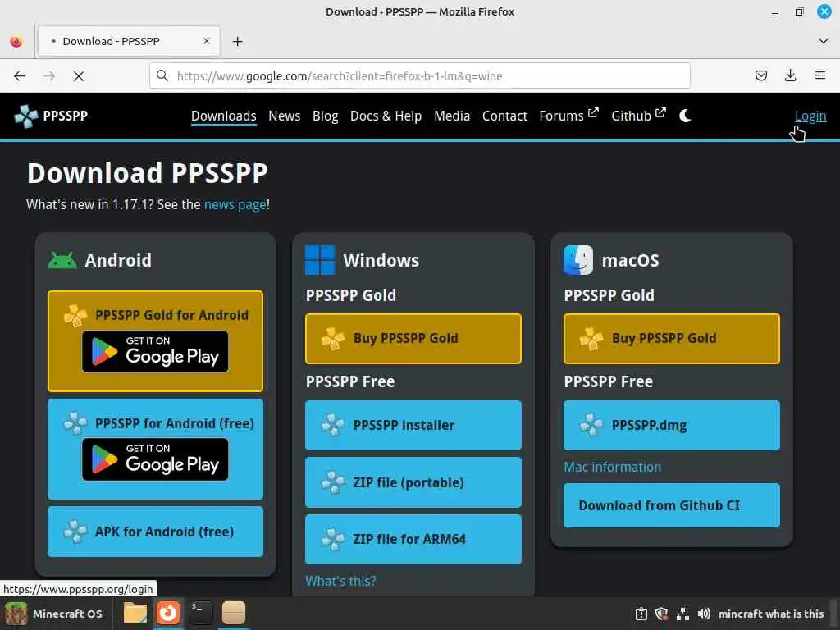Open the What's this? link
The height and width of the screenshot is (630, 840).
click(x=340, y=581)
